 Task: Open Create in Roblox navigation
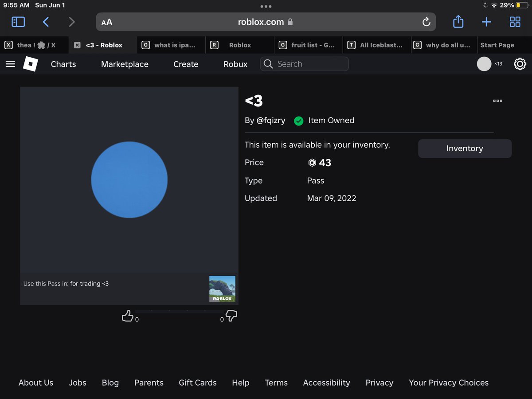tap(186, 64)
